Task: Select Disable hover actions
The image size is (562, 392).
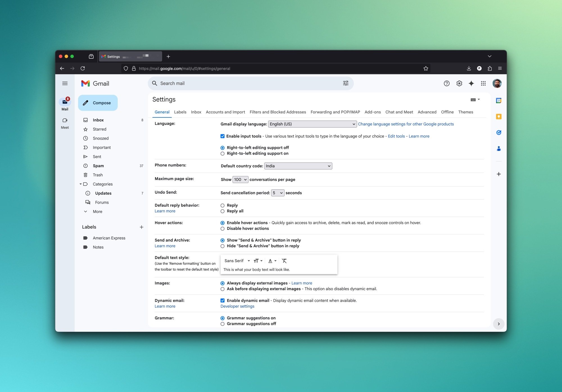Action: tap(223, 229)
